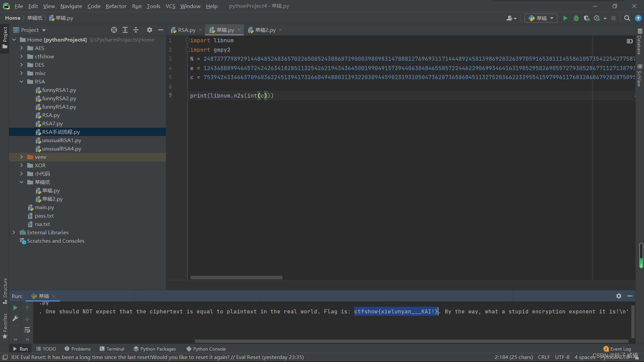This screenshot has width=644, height=362.
Task: Run with Coverage shield icon
Action: (x=586, y=18)
